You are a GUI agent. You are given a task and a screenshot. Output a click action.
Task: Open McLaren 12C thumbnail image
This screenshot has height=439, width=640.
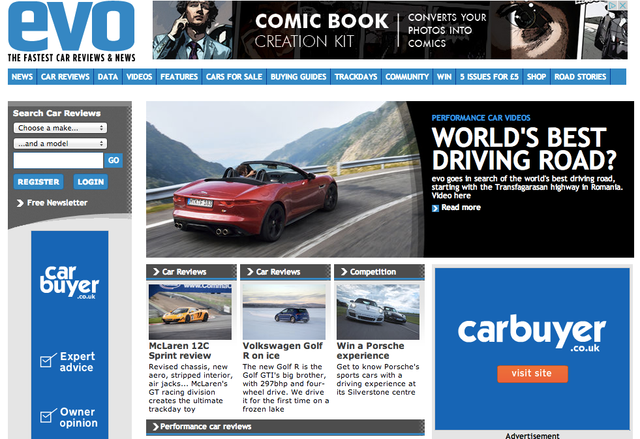coord(190,312)
